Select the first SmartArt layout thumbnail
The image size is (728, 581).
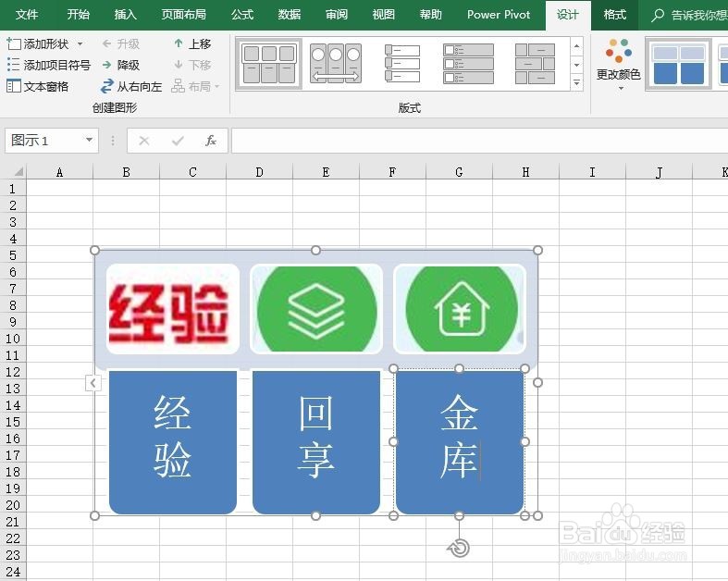[x=269, y=64]
